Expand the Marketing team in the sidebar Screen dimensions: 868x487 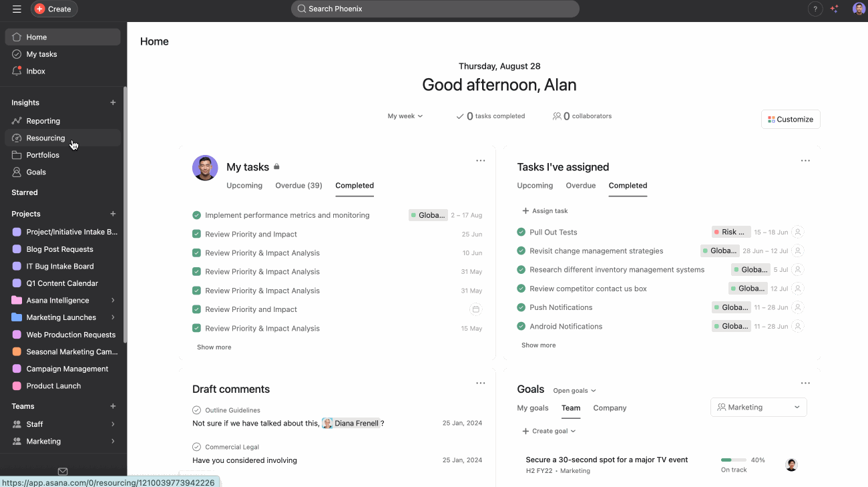point(114,441)
